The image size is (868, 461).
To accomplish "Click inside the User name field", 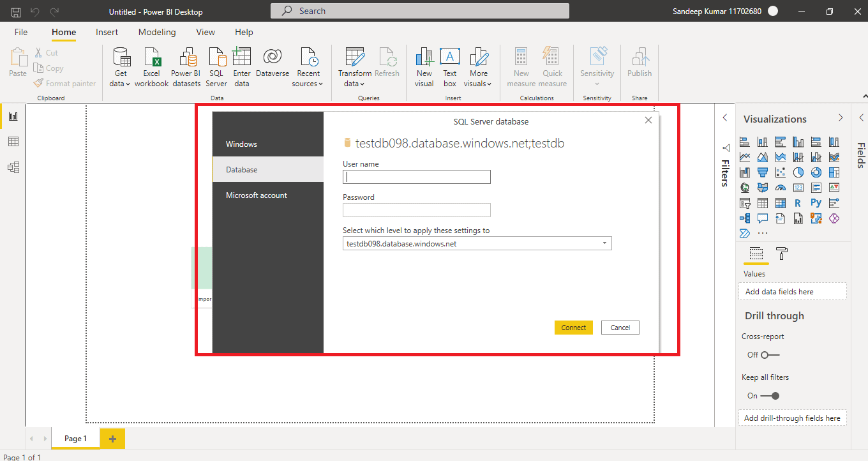I will (x=416, y=177).
